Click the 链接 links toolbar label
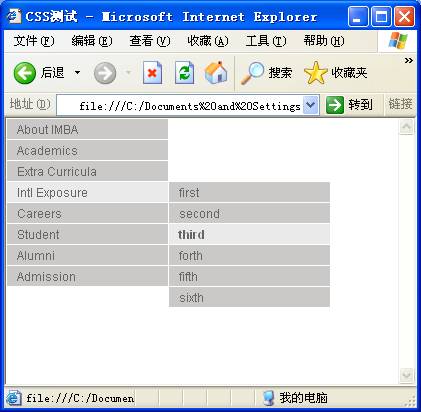 (400, 104)
